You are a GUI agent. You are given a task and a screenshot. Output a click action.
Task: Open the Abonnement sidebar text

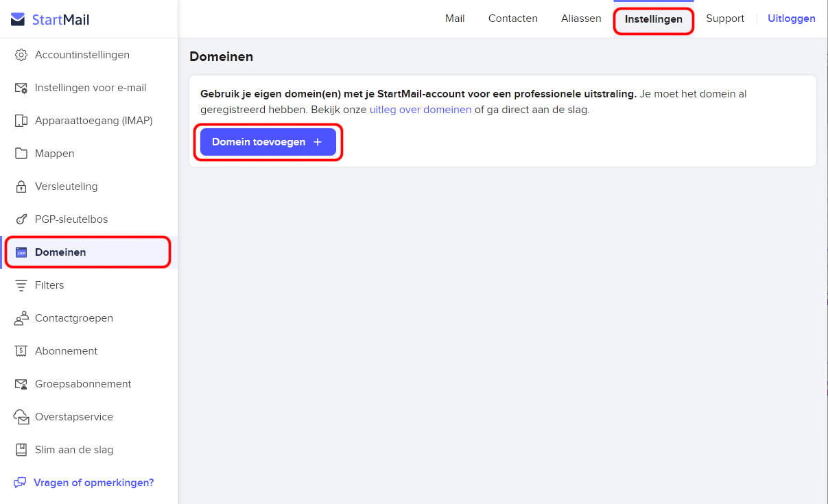pyautogui.click(x=67, y=351)
